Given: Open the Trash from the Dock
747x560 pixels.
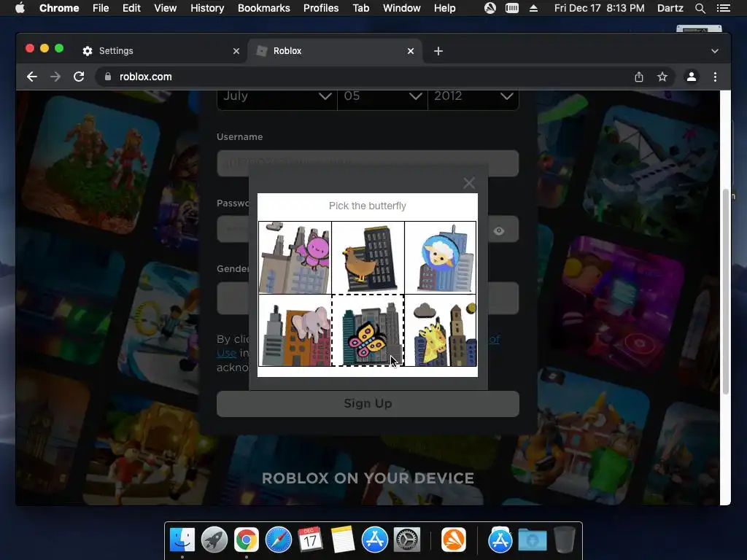Looking at the screenshot, I should point(565,540).
